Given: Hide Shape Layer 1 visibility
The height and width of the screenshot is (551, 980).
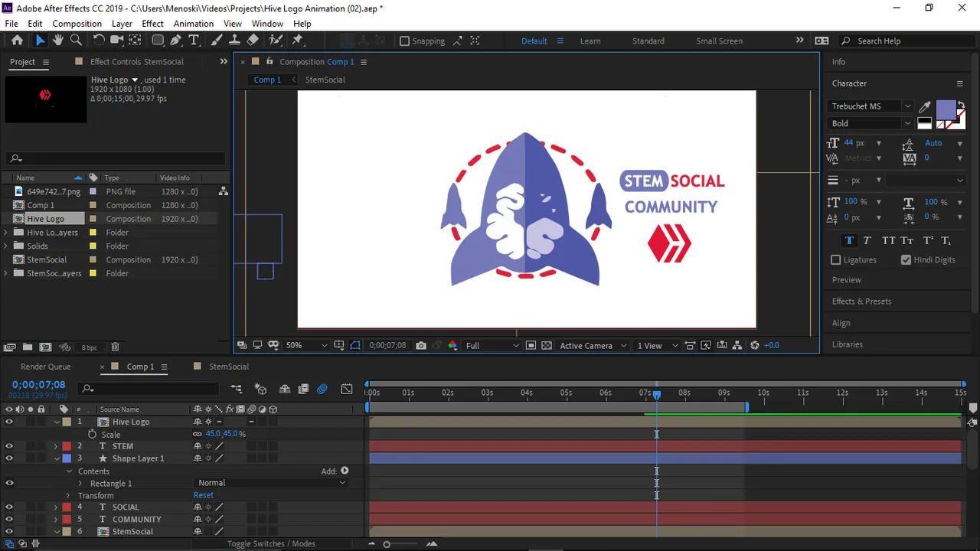Looking at the screenshot, I should pos(9,458).
